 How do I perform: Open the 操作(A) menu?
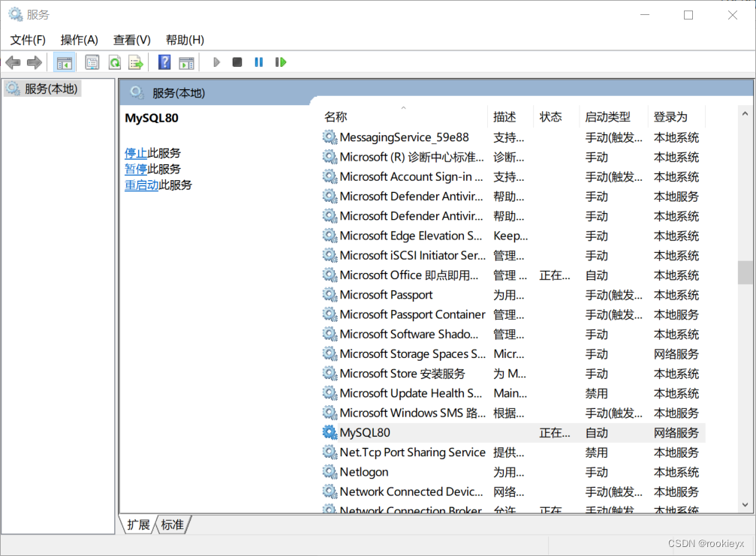click(80, 40)
